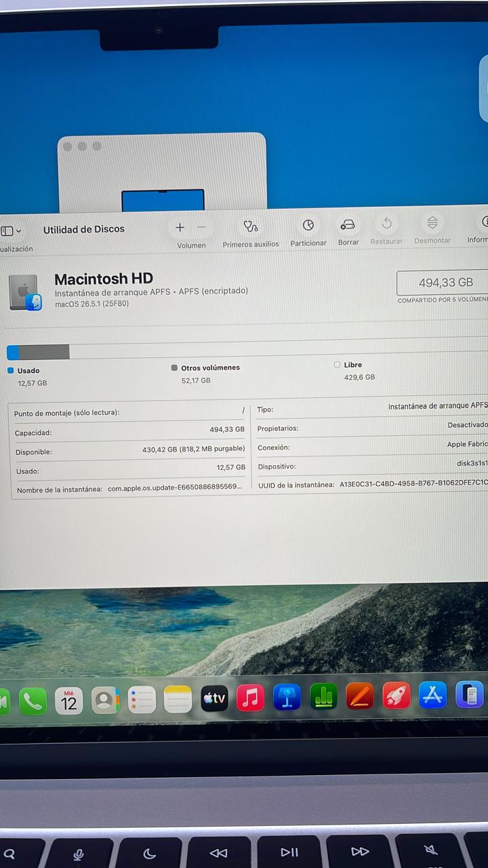Click the remove volume minus icon
The width and height of the screenshot is (488, 868).
tap(201, 228)
